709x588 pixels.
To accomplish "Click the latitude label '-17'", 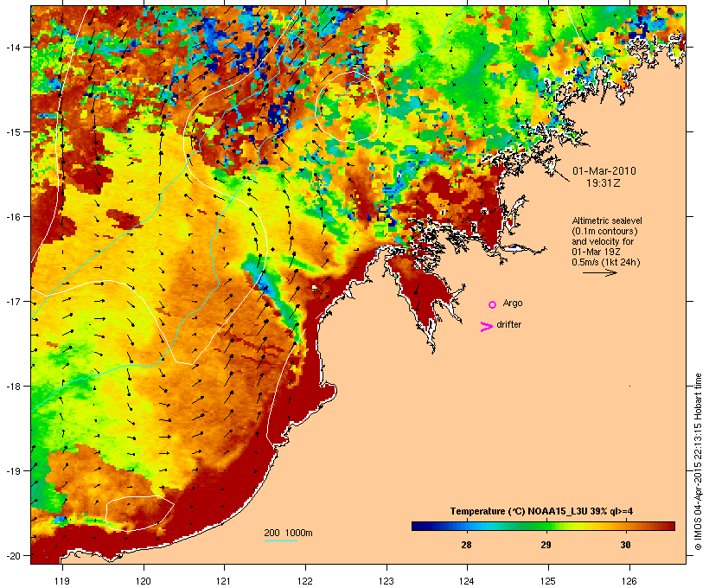I will (x=13, y=302).
